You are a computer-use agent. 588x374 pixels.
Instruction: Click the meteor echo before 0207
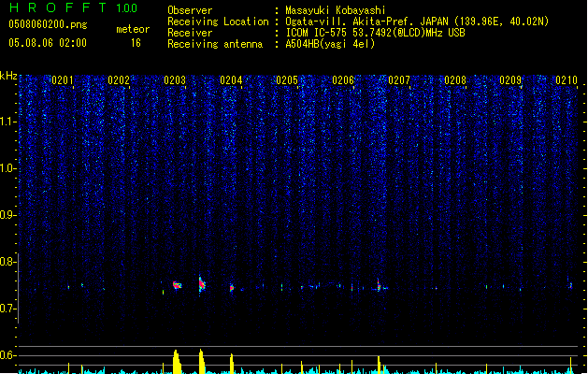pyautogui.click(x=379, y=286)
